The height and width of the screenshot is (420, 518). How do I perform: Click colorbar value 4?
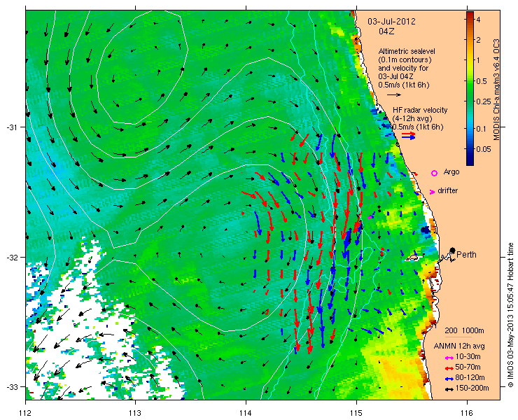tap(478, 20)
